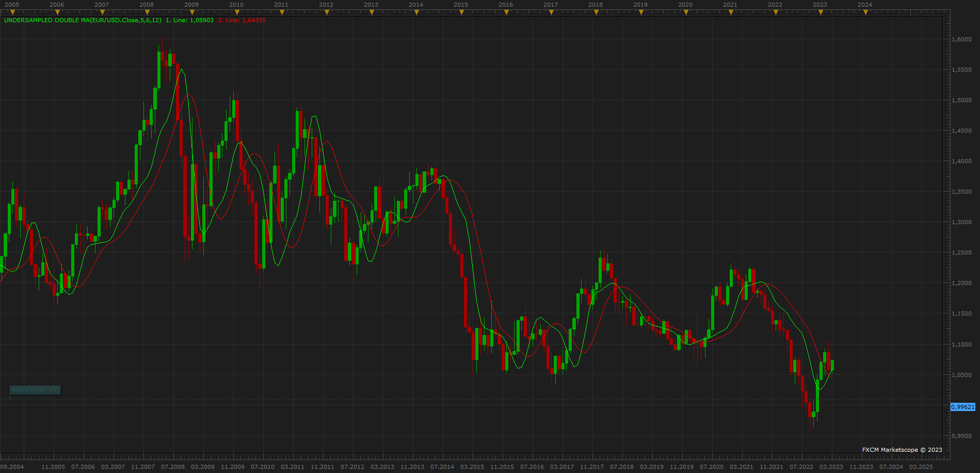Click the 2005 year marker triangle
Viewport: 980px width, 473px height.
12,12
